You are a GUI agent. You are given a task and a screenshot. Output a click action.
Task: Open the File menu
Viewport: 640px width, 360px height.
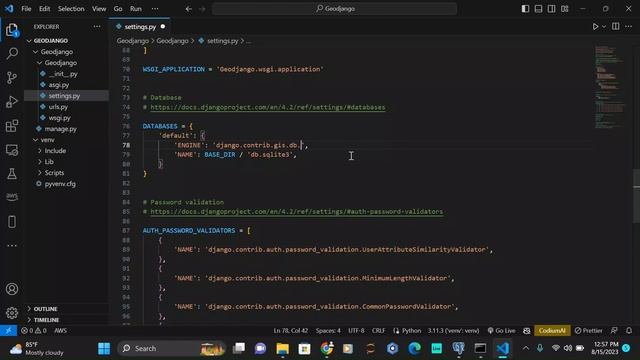pyautogui.click(x=26, y=9)
